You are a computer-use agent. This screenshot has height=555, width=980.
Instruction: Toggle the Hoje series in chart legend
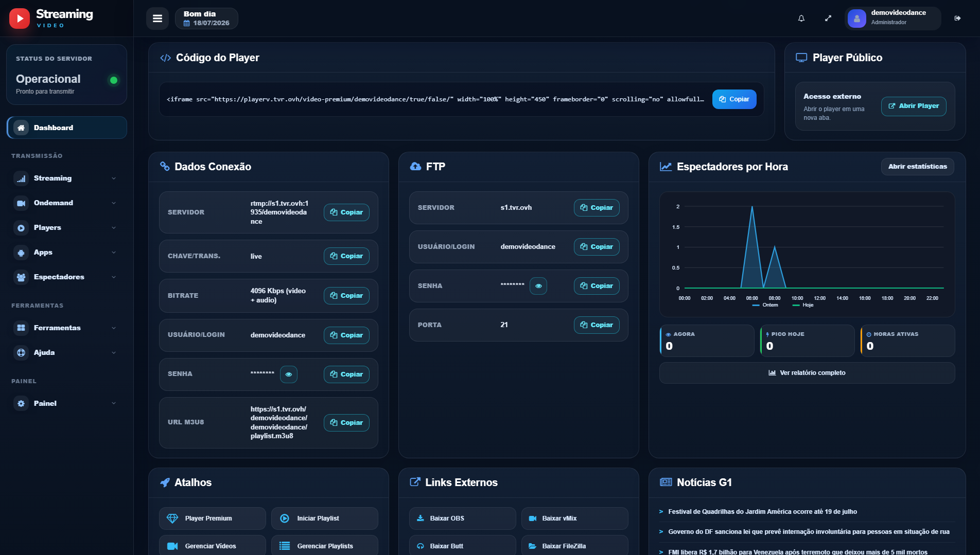pos(803,305)
